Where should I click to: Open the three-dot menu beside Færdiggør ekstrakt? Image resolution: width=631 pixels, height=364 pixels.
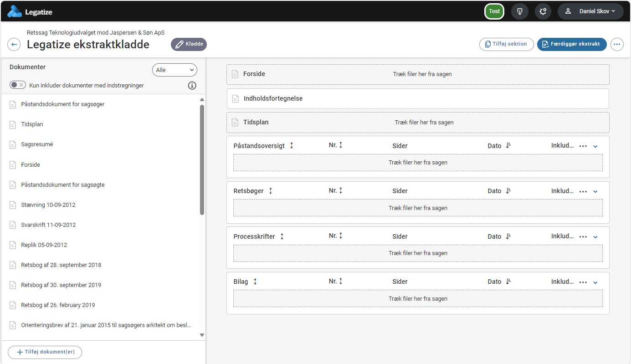click(x=617, y=44)
